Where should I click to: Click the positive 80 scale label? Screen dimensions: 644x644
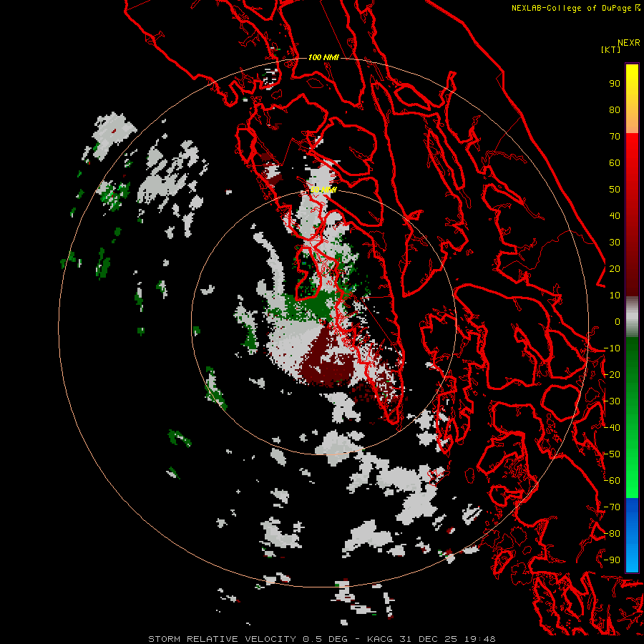pos(615,110)
